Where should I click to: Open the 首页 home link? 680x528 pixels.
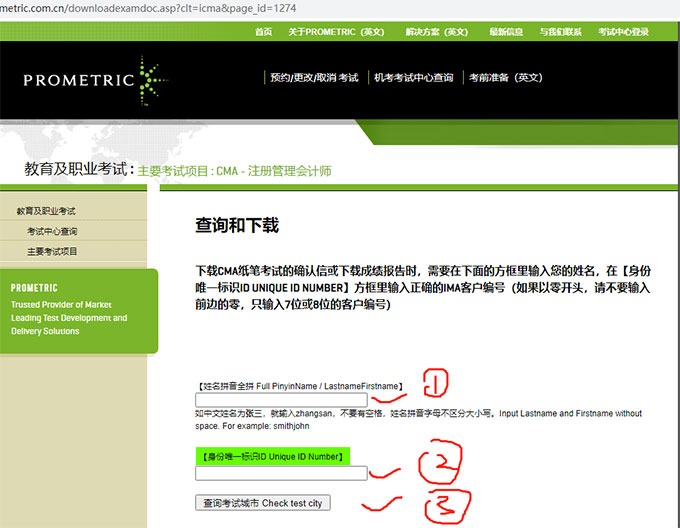[x=263, y=32]
